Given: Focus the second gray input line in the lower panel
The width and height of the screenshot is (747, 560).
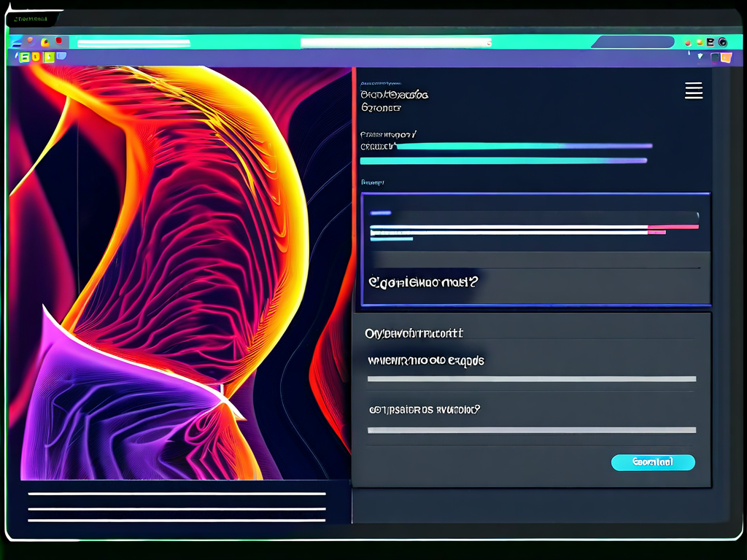Looking at the screenshot, I should (x=532, y=430).
